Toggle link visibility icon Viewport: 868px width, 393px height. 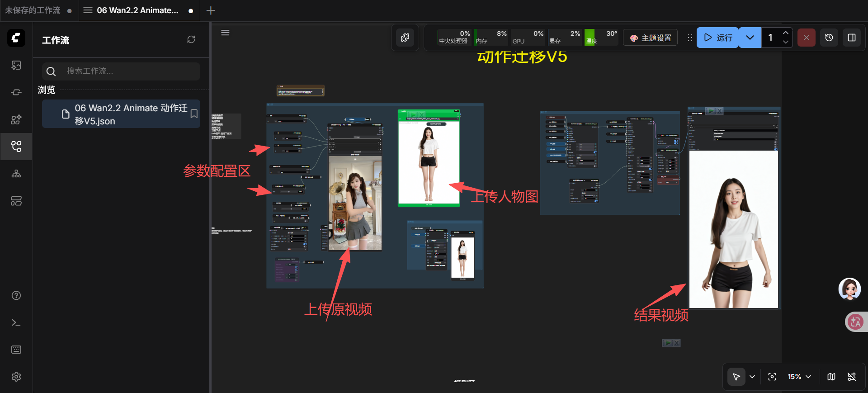click(852, 377)
